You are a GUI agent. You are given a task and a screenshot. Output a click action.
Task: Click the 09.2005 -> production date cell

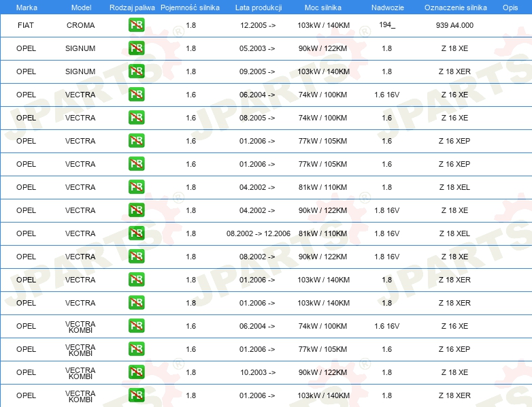coord(257,71)
